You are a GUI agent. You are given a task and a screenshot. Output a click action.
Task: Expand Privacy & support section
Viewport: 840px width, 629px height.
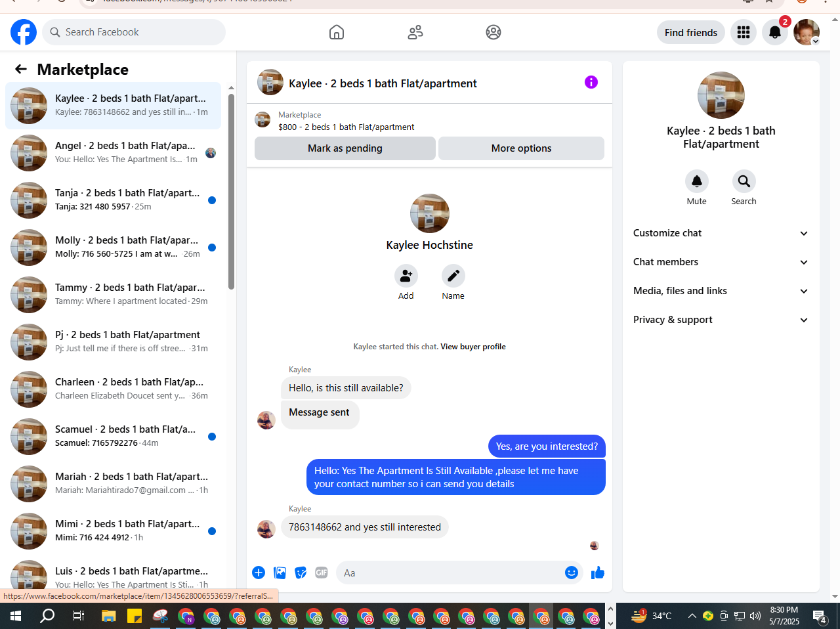(x=721, y=320)
